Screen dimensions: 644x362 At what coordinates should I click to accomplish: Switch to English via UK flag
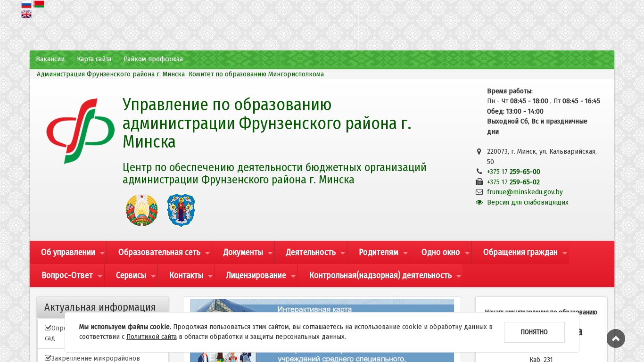pyautogui.click(x=26, y=14)
